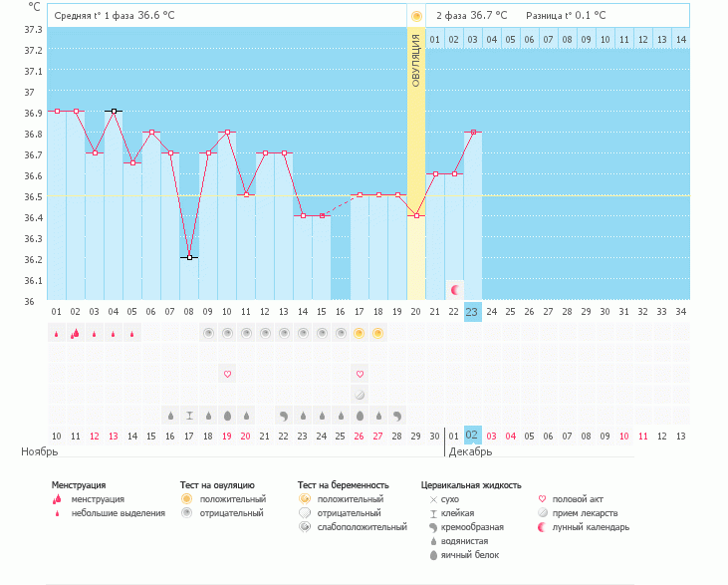Select the last temperature point on day 23
728x585 pixels.
(x=473, y=132)
